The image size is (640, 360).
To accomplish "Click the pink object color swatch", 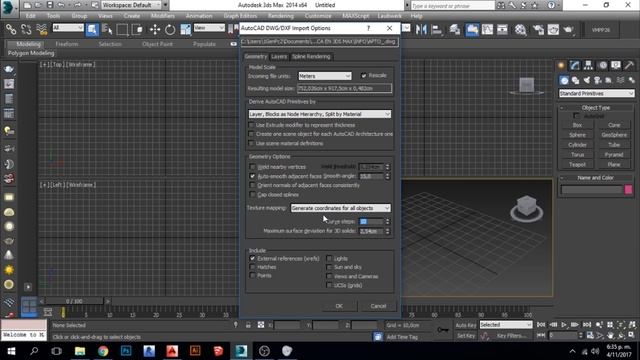I will (628, 189).
